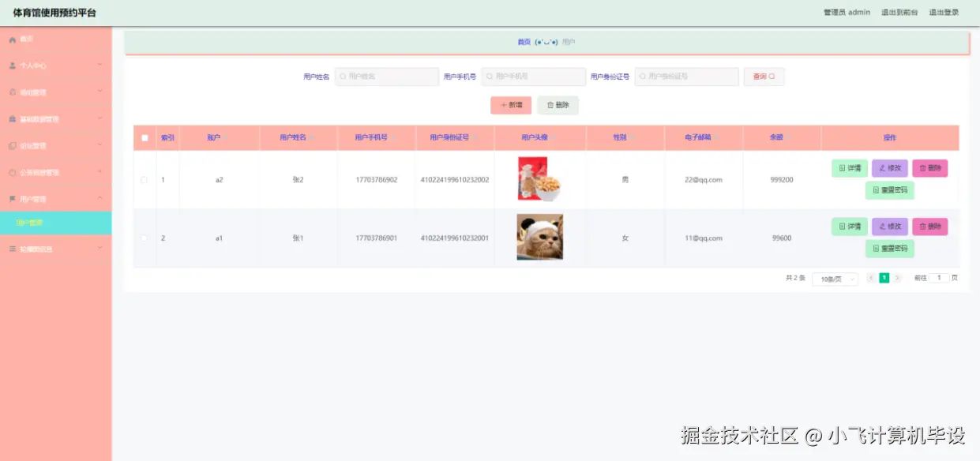Click 重置密码 for user 张2
The image size is (980, 461).
[890, 190]
